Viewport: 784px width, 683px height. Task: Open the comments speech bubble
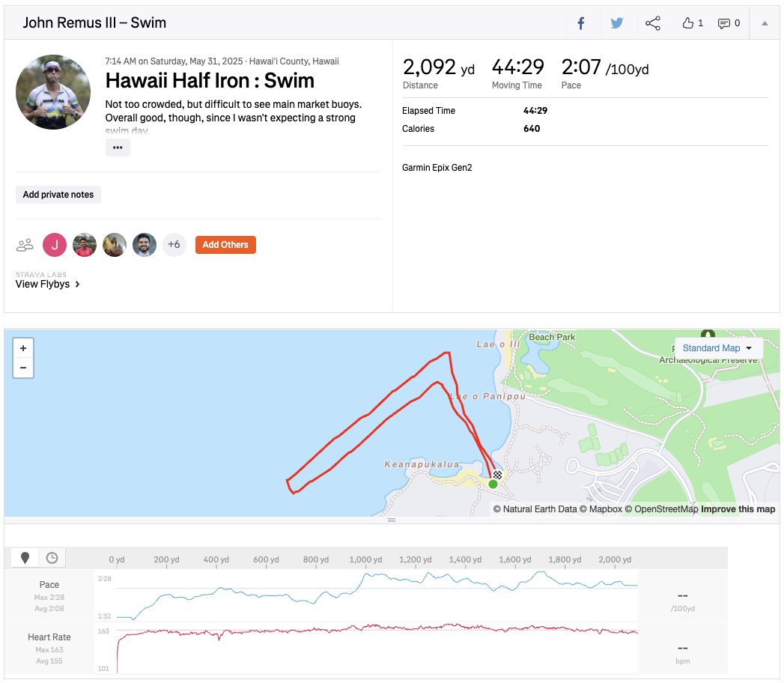point(729,23)
